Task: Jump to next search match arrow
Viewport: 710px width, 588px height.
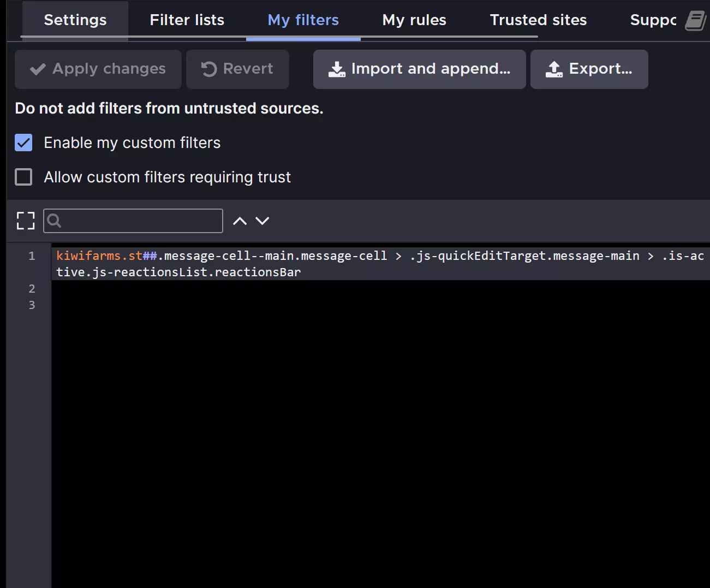Action: point(262,221)
